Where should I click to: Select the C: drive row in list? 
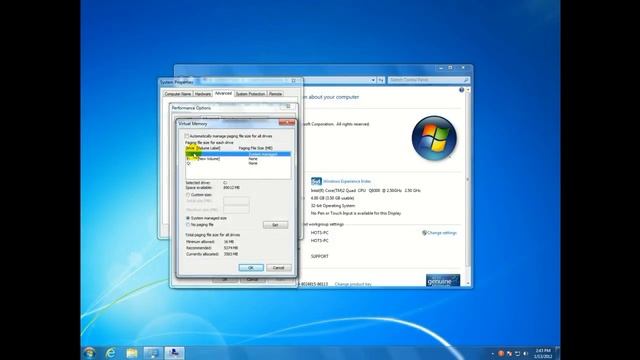point(238,154)
